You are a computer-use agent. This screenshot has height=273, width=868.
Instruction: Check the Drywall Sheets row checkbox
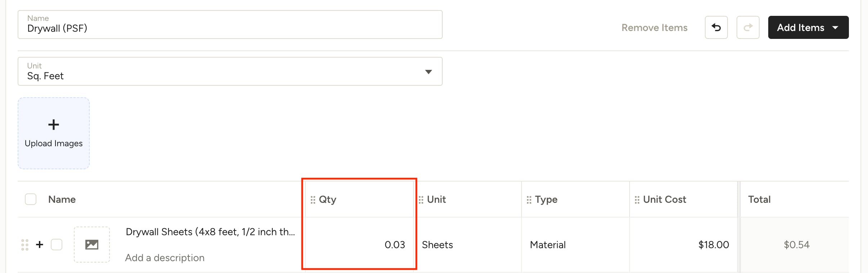pos(57,245)
